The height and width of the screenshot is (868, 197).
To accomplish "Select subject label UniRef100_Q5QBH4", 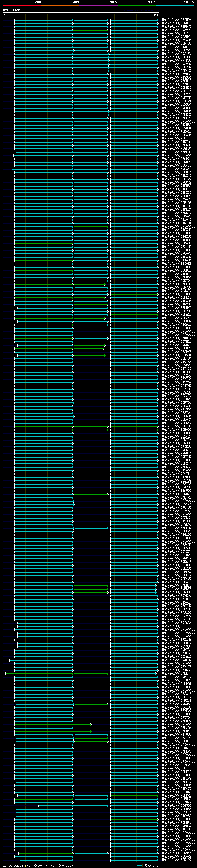I will pos(177,321).
